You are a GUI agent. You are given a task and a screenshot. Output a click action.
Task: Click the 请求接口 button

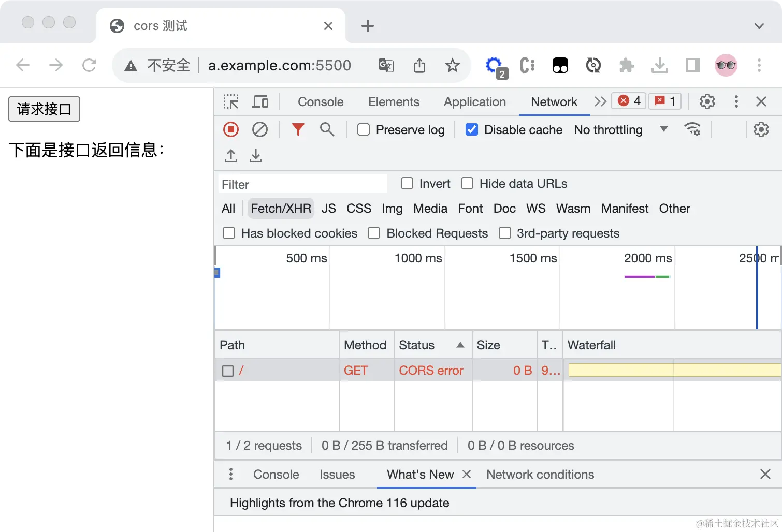coord(44,109)
